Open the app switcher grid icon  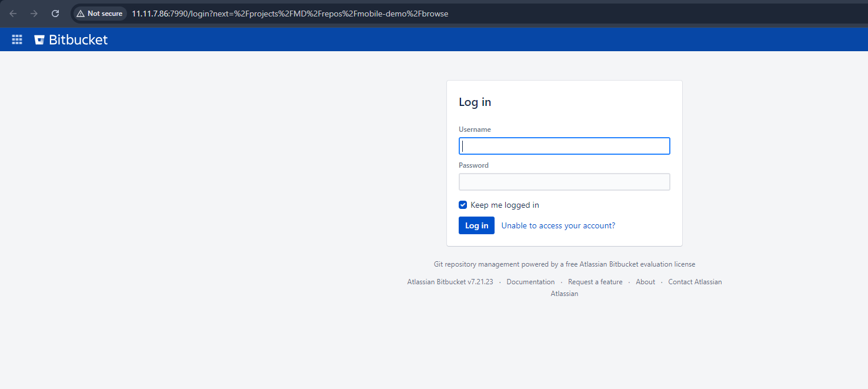click(x=17, y=39)
